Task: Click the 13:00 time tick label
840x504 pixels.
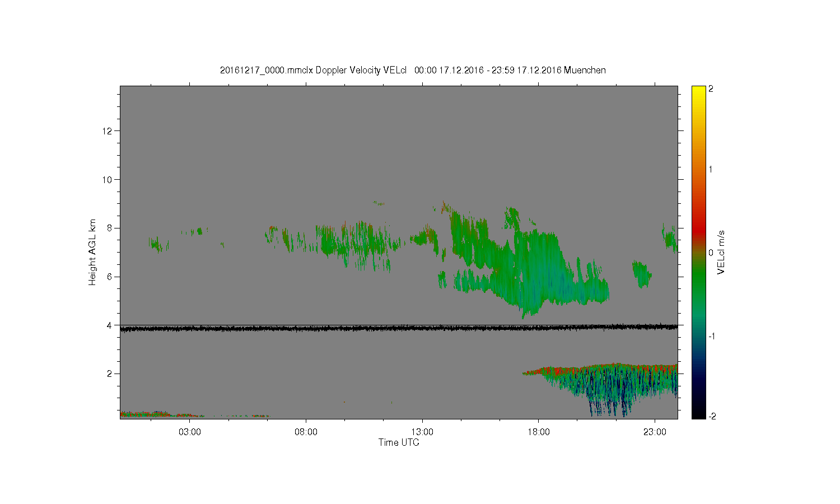Action: click(x=422, y=432)
